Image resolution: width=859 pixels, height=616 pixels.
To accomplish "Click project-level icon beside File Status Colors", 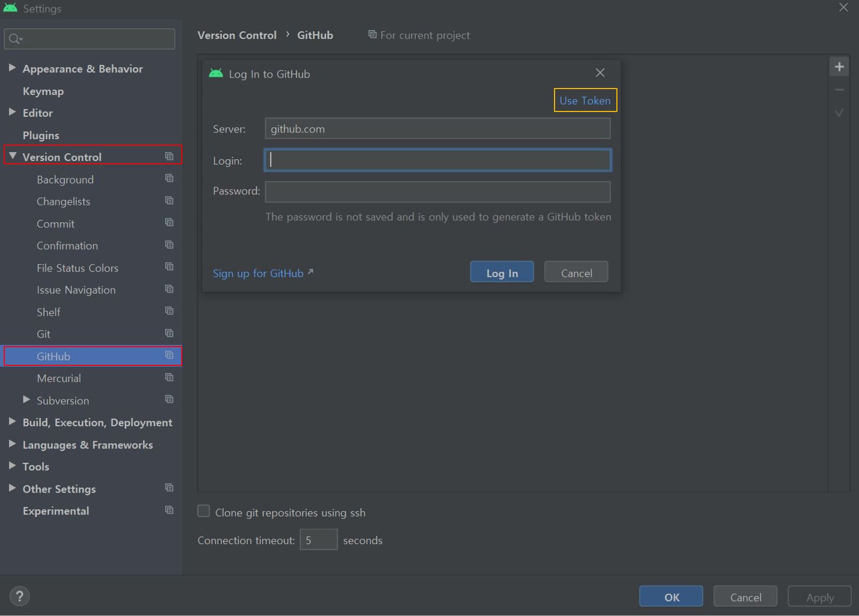I will 169,267.
